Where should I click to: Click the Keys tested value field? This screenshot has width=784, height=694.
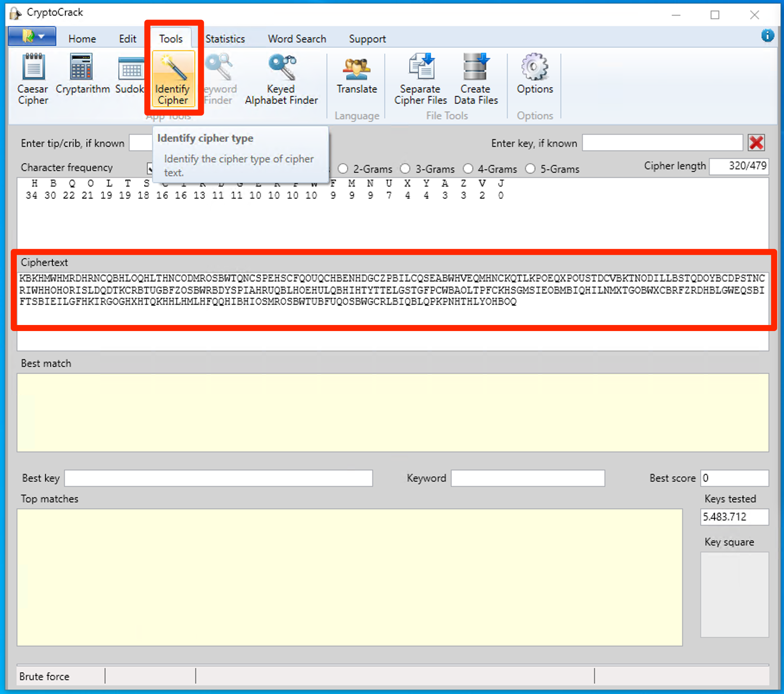click(734, 517)
